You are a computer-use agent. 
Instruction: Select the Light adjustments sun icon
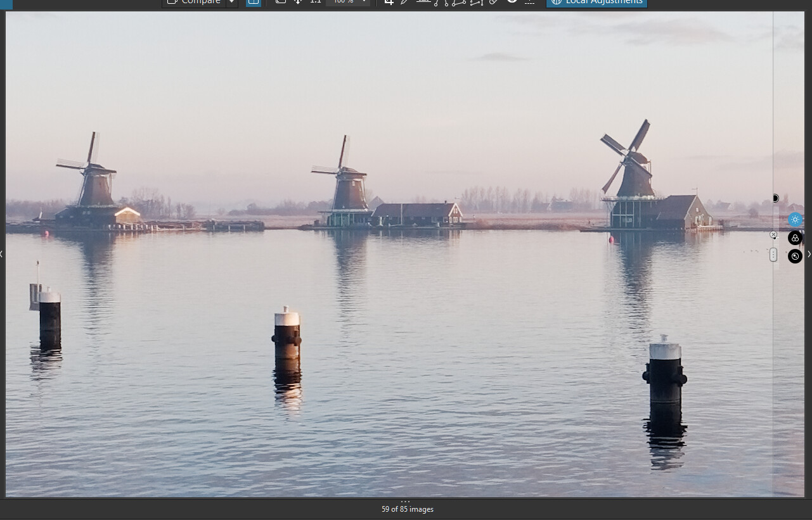tap(795, 220)
